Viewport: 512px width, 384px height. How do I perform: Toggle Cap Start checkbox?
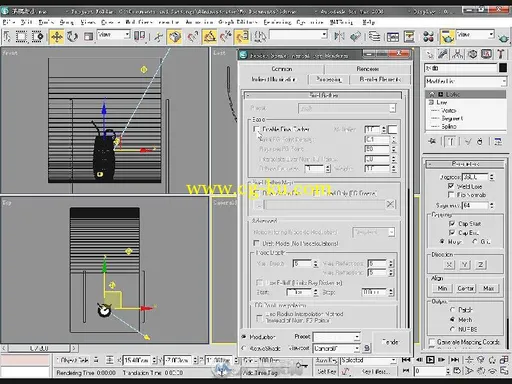[x=452, y=223]
